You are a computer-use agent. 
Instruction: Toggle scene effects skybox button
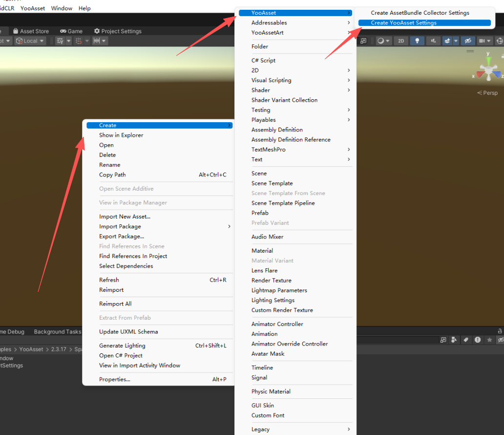coord(447,41)
